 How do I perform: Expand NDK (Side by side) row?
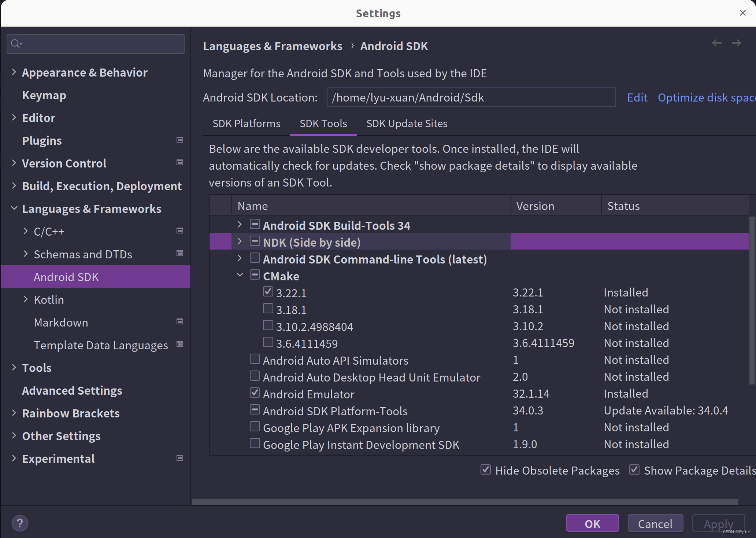(240, 241)
